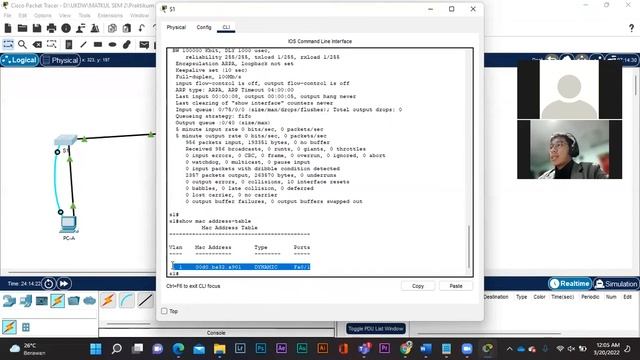Create a new Packet Tracer file
The width and height of the screenshot is (640, 360).
[x=8, y=28]
